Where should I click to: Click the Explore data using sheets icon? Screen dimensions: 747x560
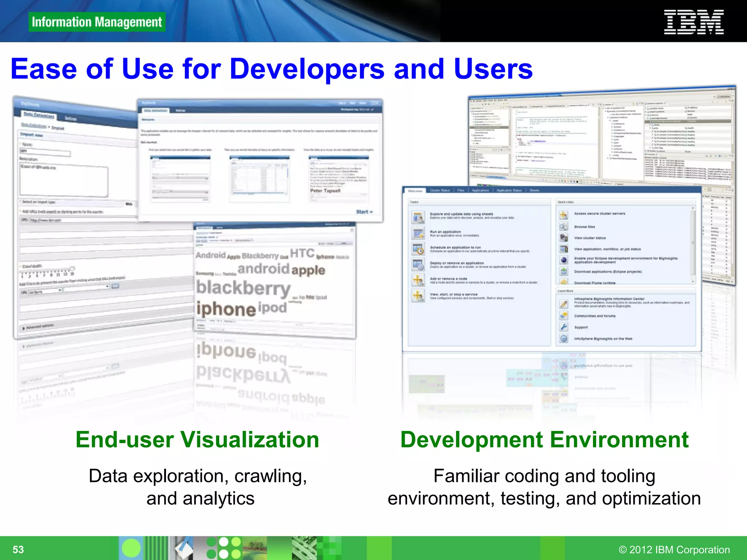[418, 217]
